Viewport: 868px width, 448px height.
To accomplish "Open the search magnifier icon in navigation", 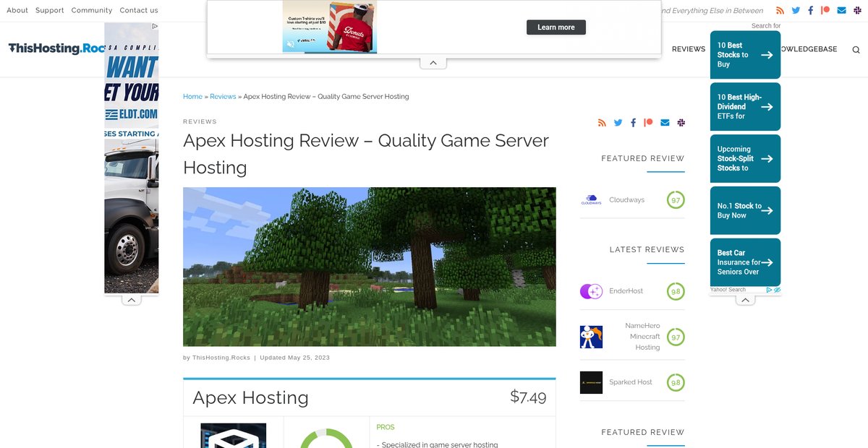I will tap(856, 50).
